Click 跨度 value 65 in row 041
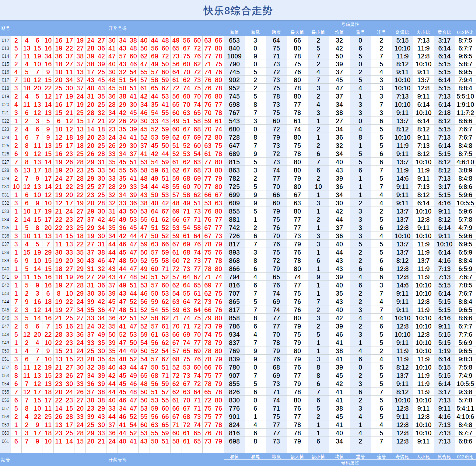The width and height of the screenshot is (476, 466). 276,277
